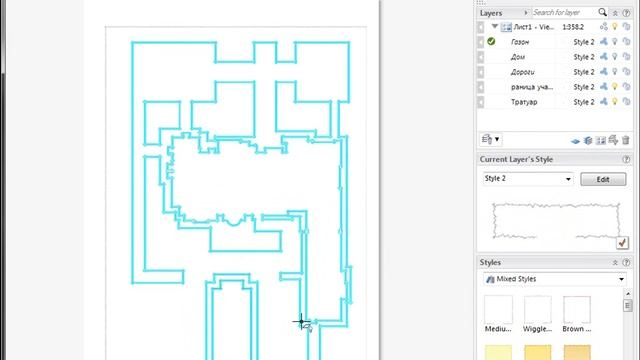Select the Газон layer name
Viewport: 640px width, 360px height.
click(x=520, y=42)
